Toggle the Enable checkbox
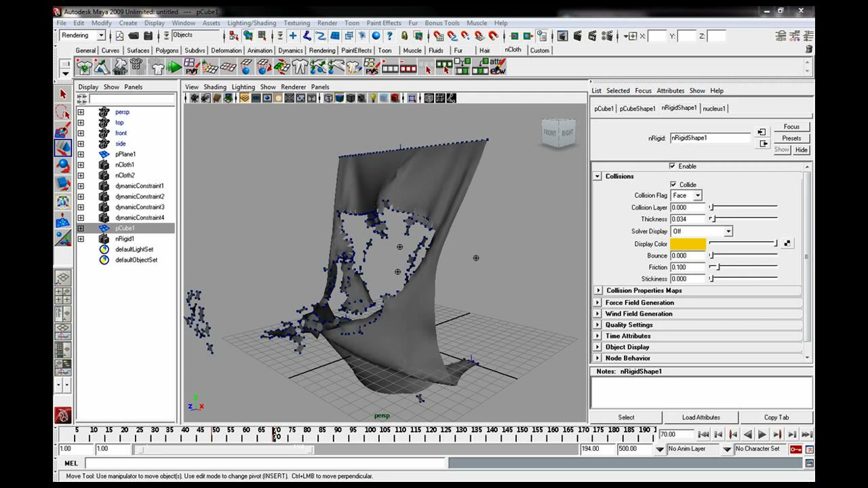Image resolution: width=868 pixels, height=488 pixels. tap(672, 166)
